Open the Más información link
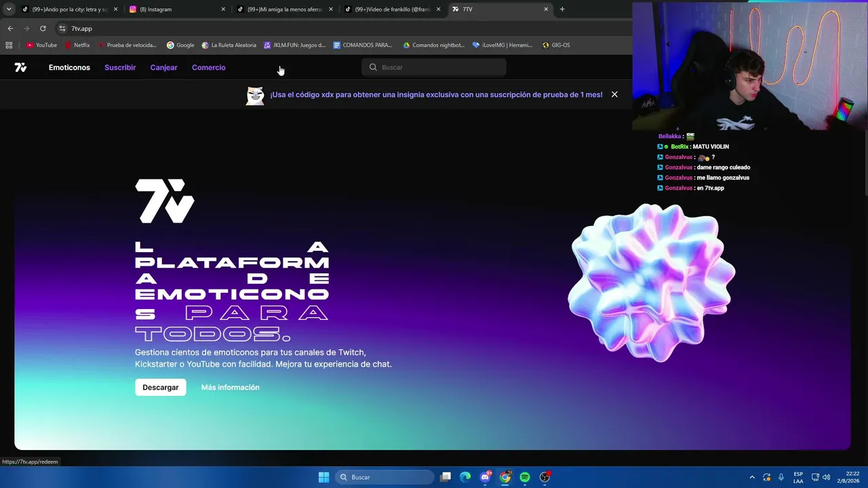This screenshot has width=868, height=488. click(231, 388)
